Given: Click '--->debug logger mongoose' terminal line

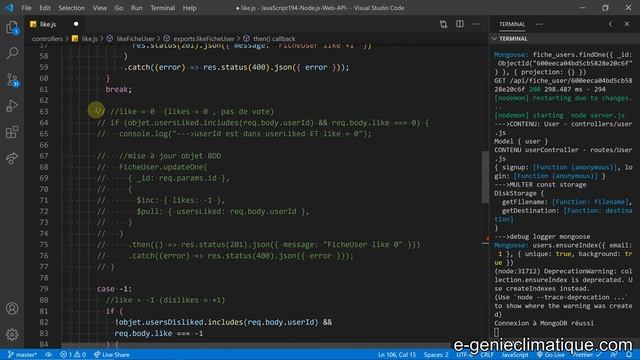Looking at the screenshot, I should click(x=542, y=236).
